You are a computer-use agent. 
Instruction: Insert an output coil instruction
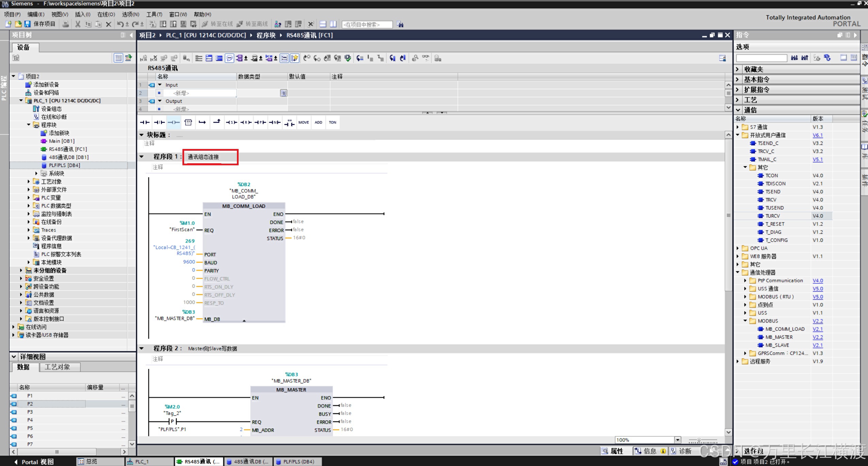174,122
